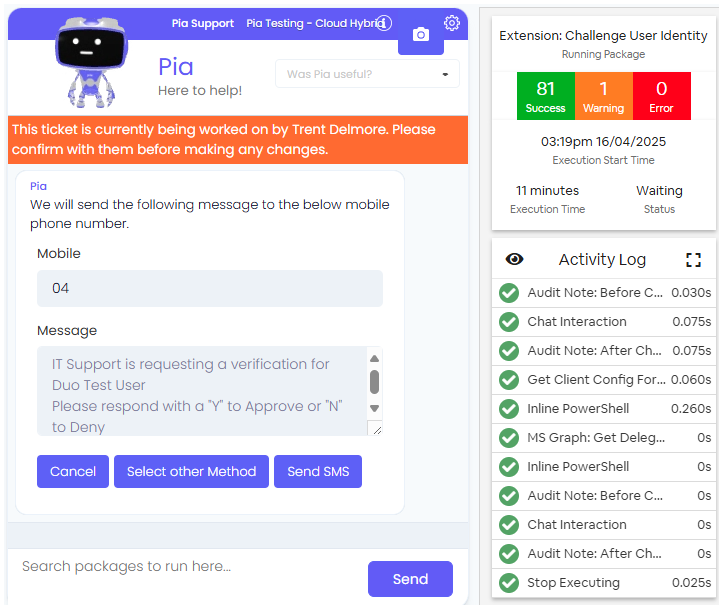Click the Inline PowerShell 0.260s check icon

pos(509,409)
